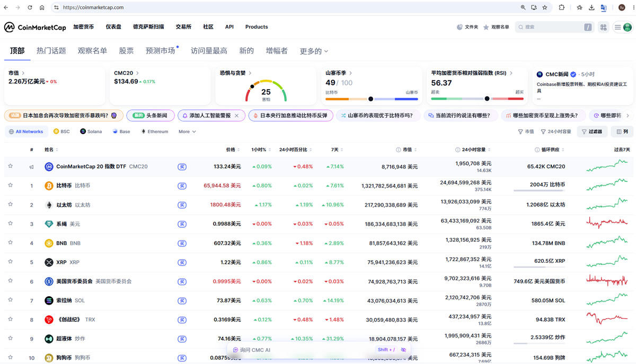Click the Solana 索拉纳 coin logo
Viewport: 636px width, 364px height.
[x=49, y=300]
